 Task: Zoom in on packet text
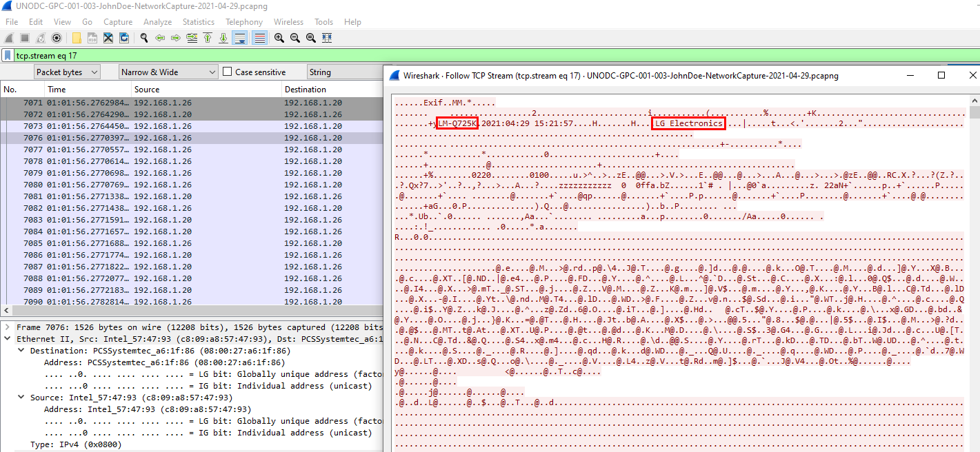279,38
